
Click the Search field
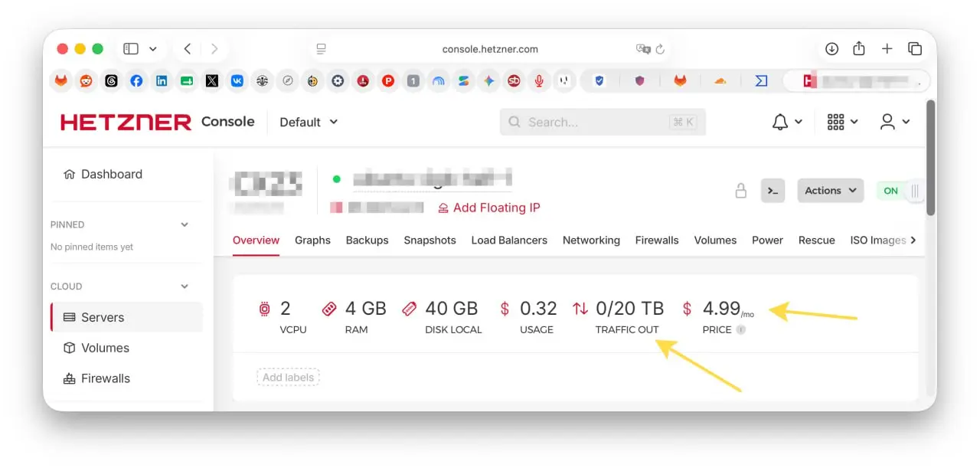(603, 122)
